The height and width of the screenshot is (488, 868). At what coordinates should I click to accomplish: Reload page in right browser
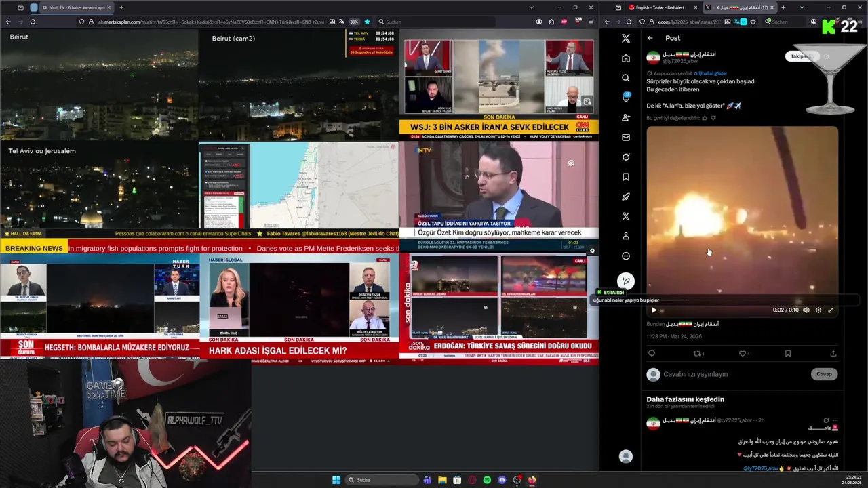point(629,22)
